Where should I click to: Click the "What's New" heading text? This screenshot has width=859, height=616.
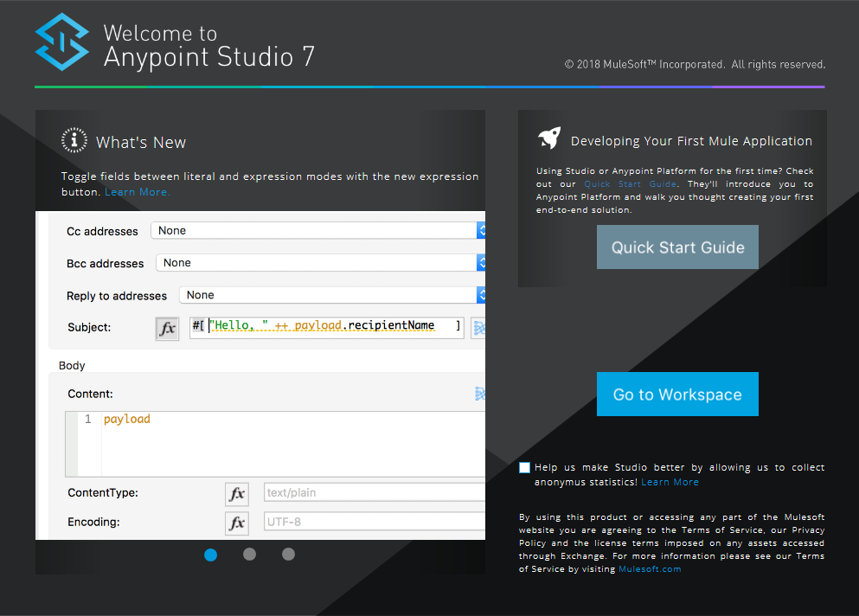coord(141,143)
